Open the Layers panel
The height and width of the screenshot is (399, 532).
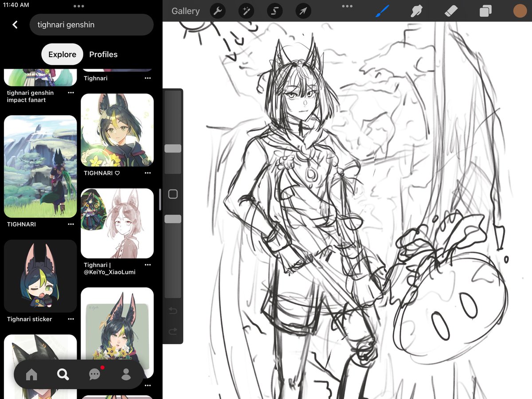coord(485,11)
